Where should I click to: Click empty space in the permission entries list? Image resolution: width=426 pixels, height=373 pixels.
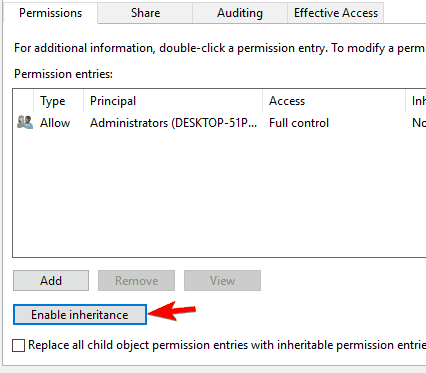coord(219,193)
